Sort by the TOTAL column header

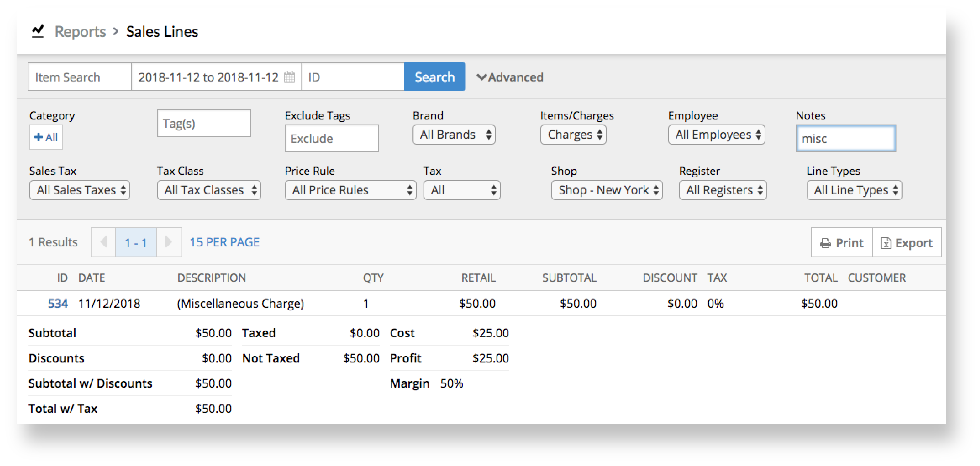coord(821,278)
